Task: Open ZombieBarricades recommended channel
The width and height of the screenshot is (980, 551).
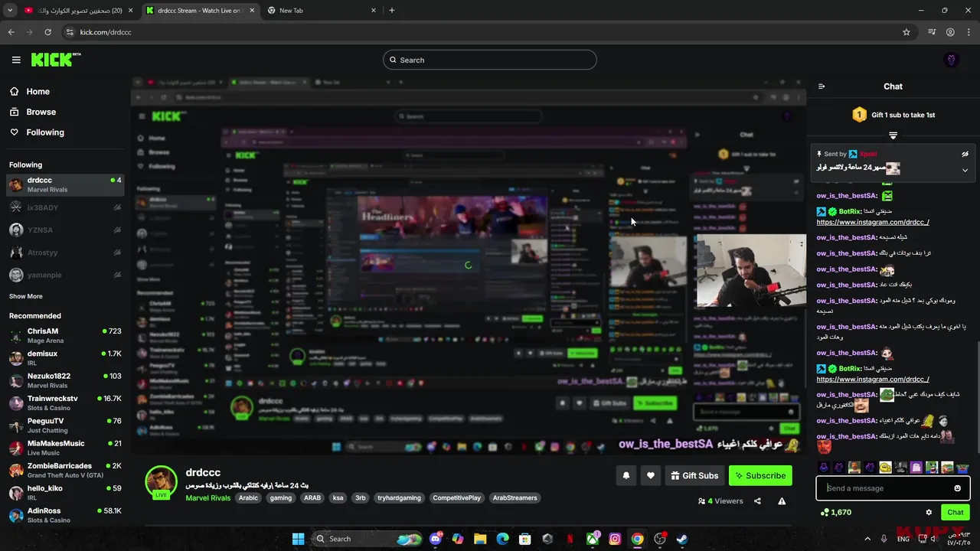Action: pos(64,470)
